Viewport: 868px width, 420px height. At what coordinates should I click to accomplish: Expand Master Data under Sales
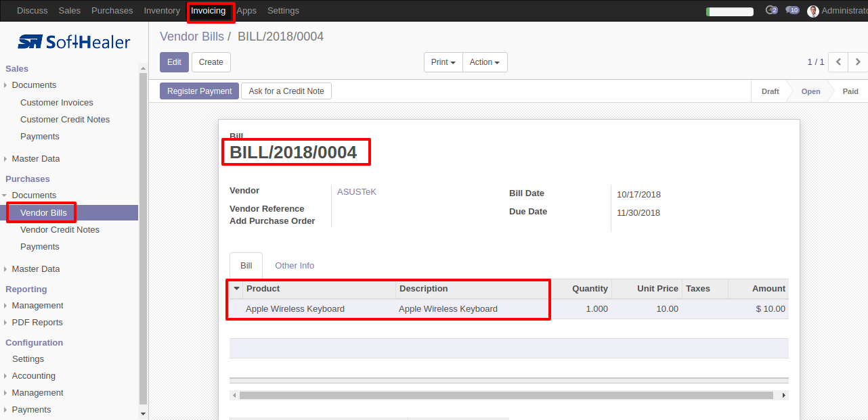(x=35, y=159)
